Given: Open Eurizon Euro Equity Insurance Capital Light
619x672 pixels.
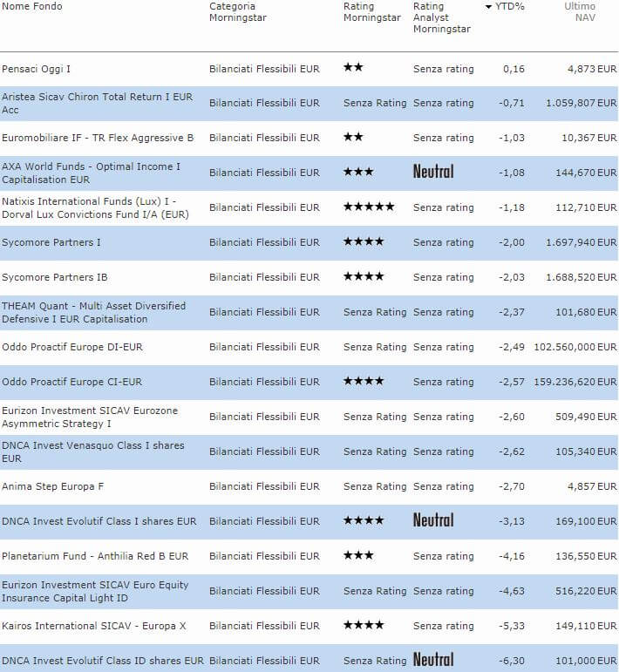Looking at the screenshot, I should [95, 592].
